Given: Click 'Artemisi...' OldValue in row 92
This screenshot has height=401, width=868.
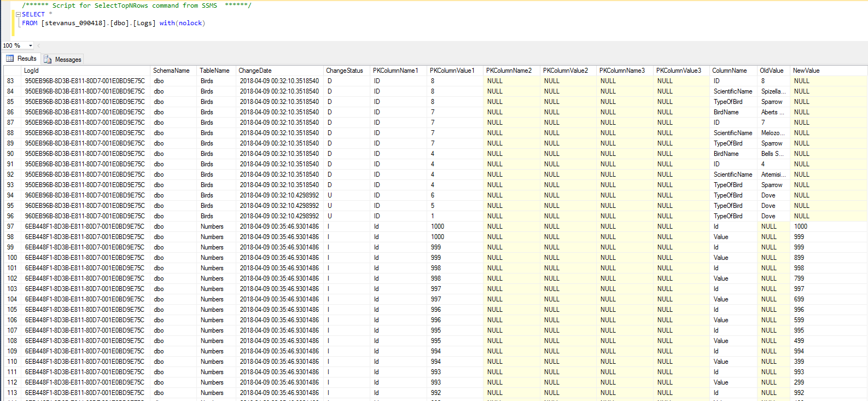Looking at the screenshot, I should click(773, 175).
